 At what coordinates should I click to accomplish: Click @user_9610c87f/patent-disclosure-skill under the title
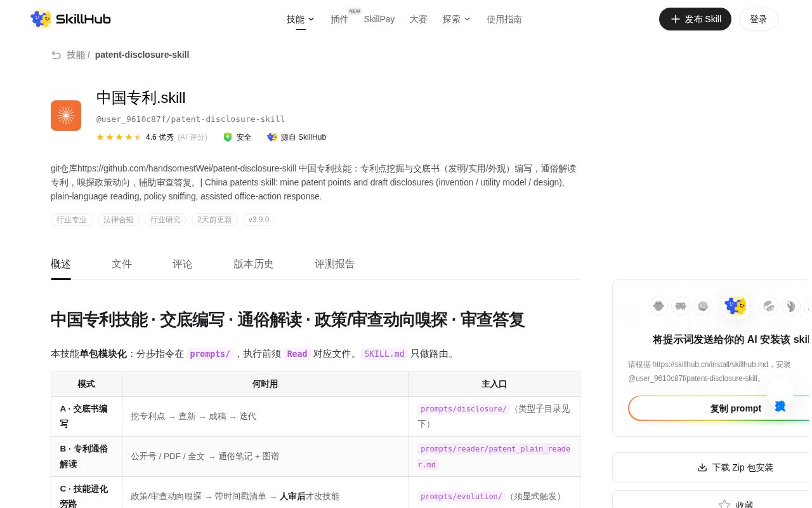point(190,119)
